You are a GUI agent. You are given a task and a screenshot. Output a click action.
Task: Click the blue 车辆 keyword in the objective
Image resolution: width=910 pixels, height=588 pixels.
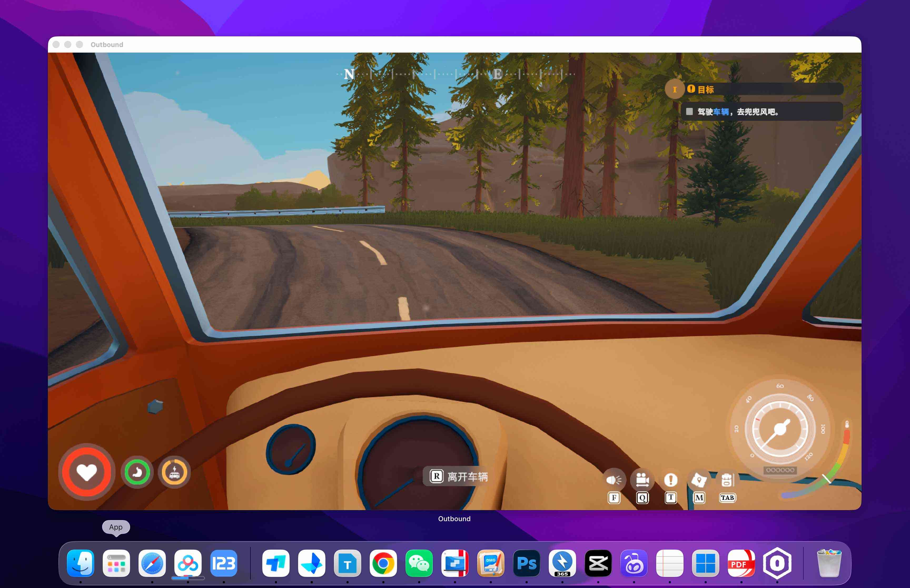721,112
